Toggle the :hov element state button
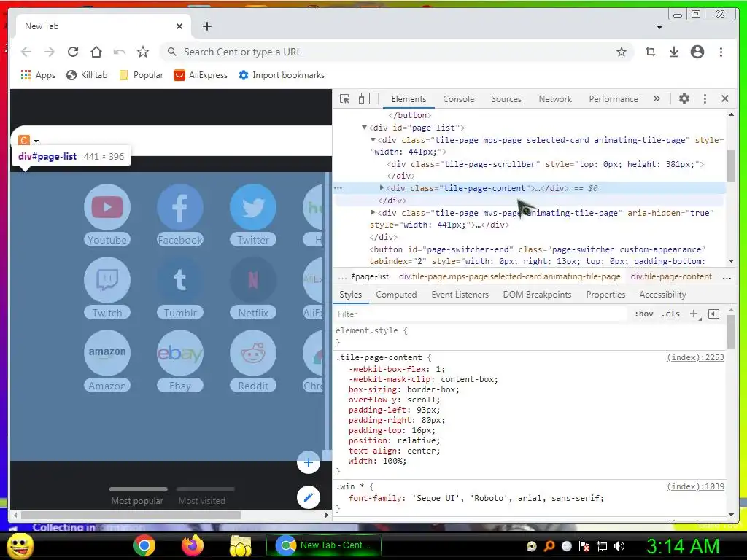 [643, 314]
